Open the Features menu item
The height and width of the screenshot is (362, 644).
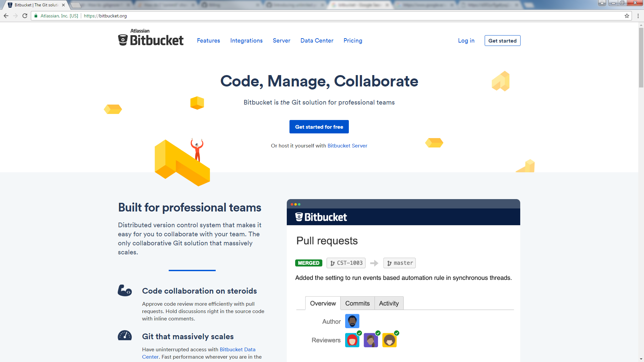coord(208,41)
